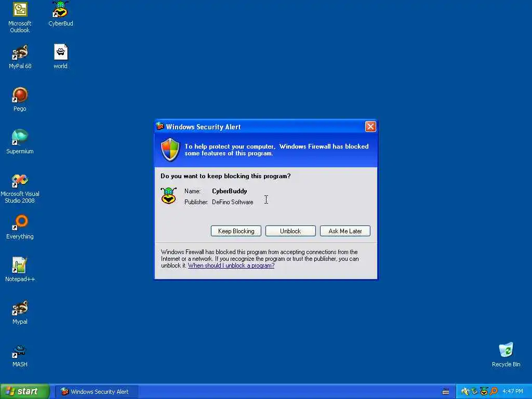
Task: Click the on-screen keyboard taskbar icon
Action: click(x=446, y=392)
